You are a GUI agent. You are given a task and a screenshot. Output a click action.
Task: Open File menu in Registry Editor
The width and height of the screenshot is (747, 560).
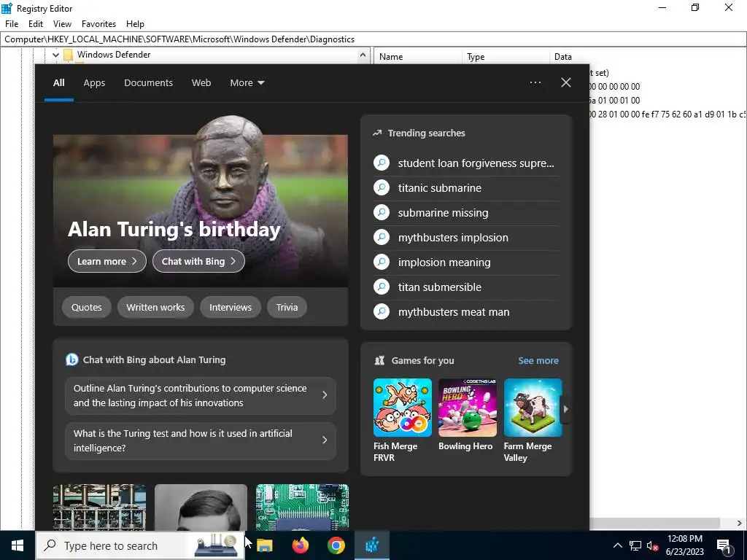tap(12, 24)
